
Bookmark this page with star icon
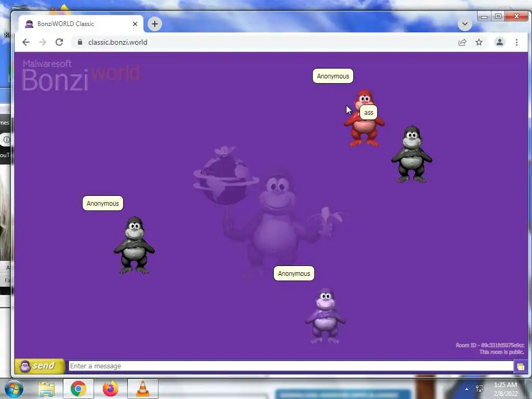tap(478, 43)
